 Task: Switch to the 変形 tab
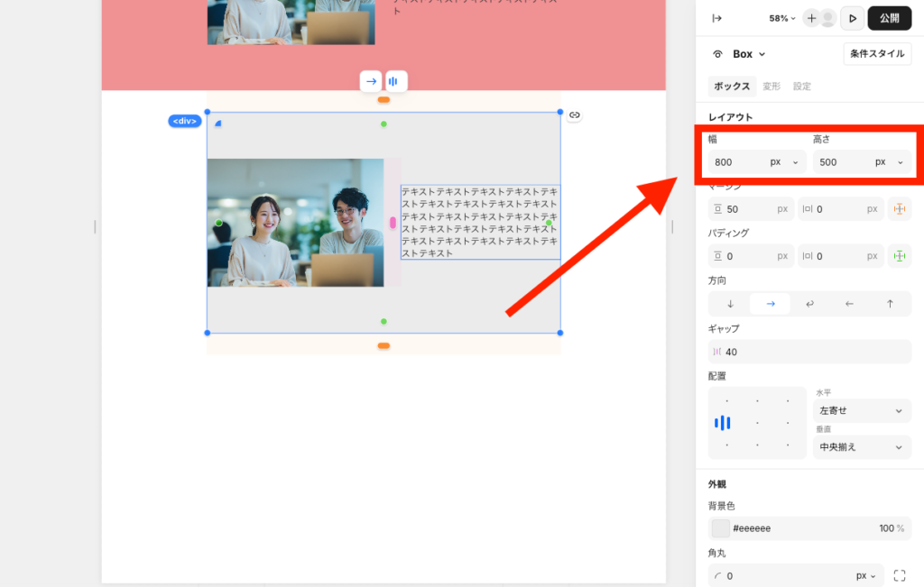tap(772, 87)
